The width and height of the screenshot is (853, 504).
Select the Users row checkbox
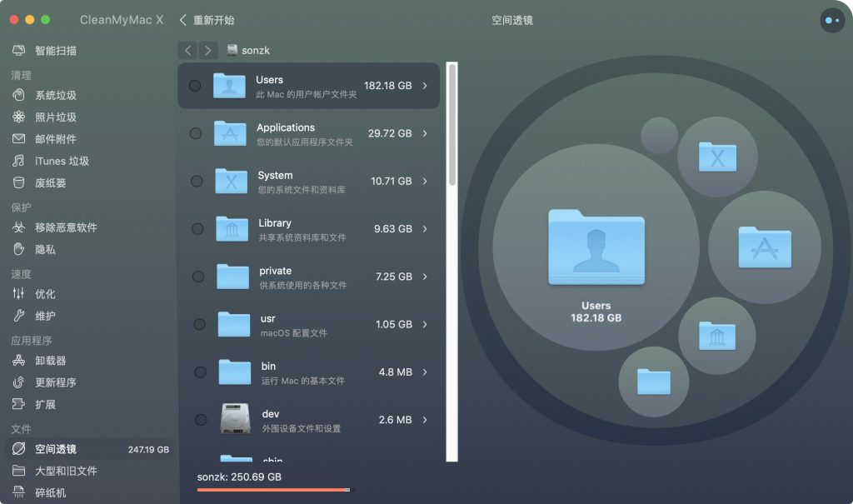pyautogui.click(x=195, y=86)
